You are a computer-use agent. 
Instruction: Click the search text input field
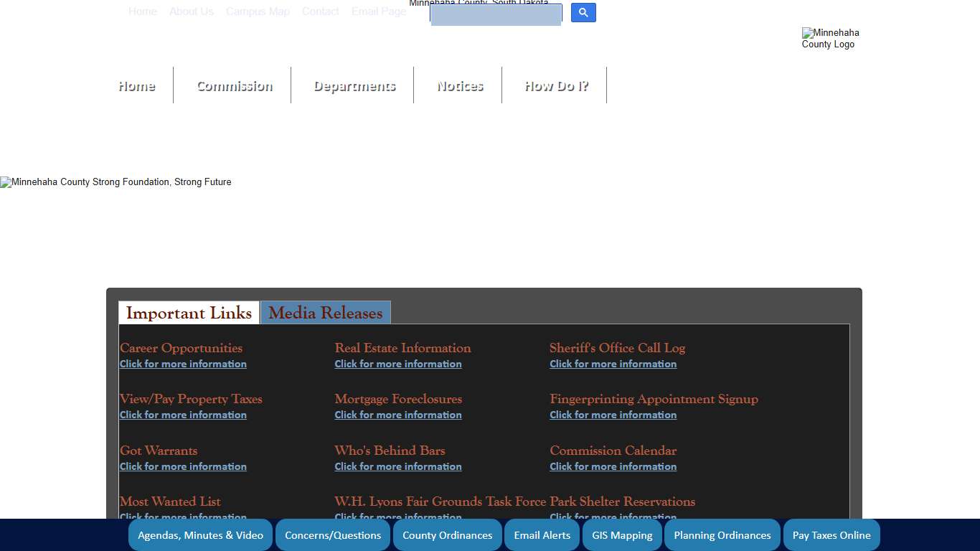coord(495,14)
